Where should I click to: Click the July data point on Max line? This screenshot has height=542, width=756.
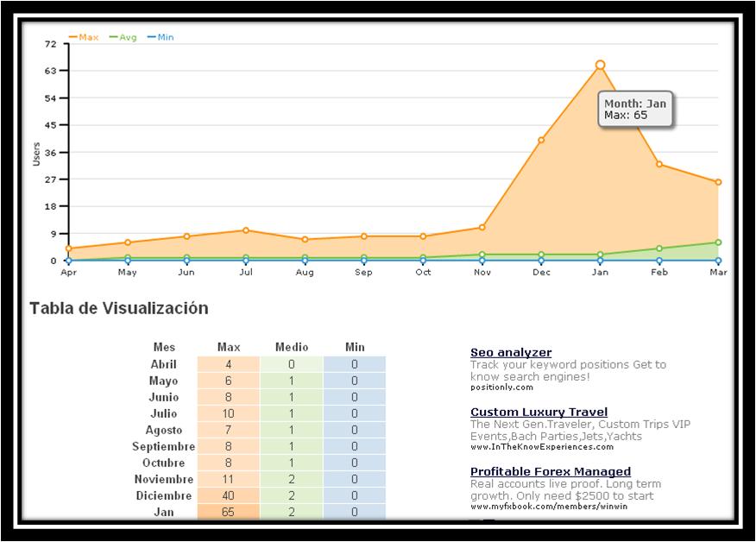(x=246, y=230)
